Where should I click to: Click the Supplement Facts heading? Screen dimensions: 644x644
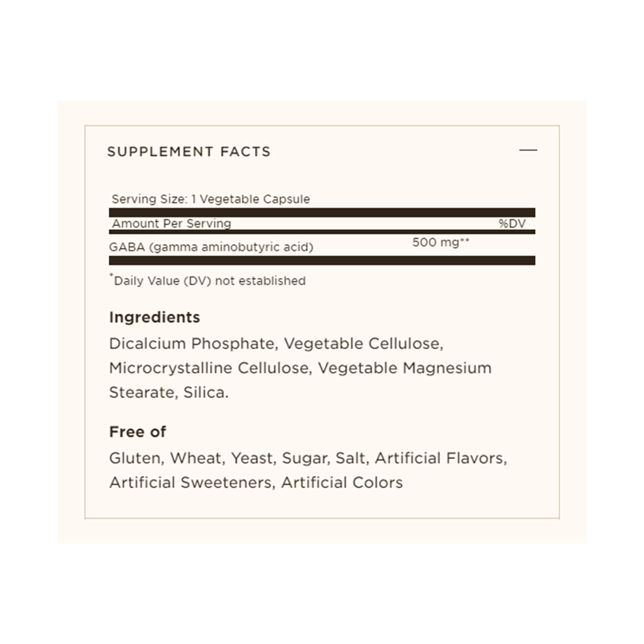(x=189, y=152)
